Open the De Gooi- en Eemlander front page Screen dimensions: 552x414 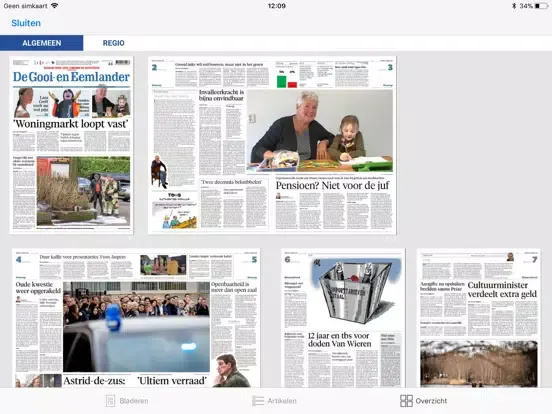tap(71, 145)
